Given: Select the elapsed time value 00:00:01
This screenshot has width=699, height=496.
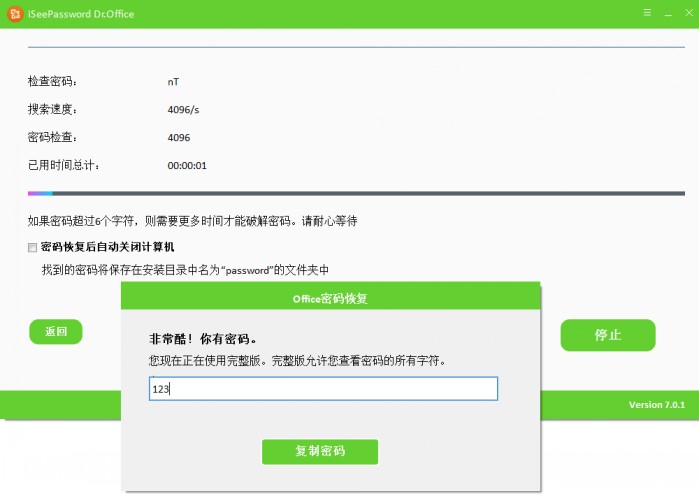Looking at the screenshot, I should [x=187, y=166].
